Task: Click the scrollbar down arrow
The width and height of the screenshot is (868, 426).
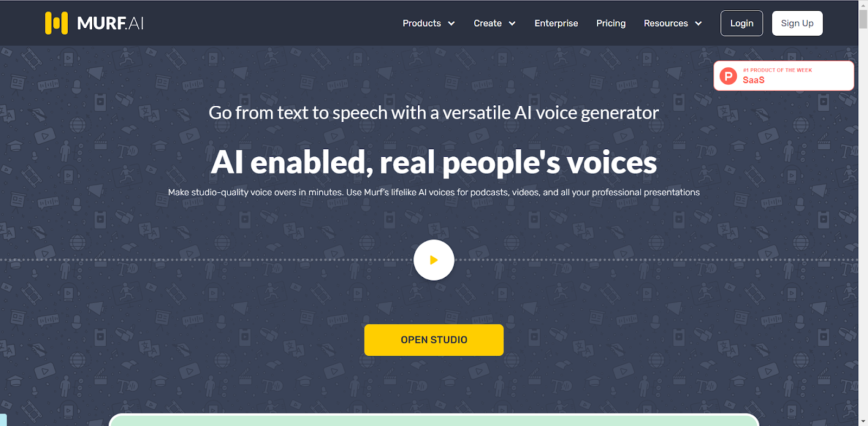Action: pos(863,421)
